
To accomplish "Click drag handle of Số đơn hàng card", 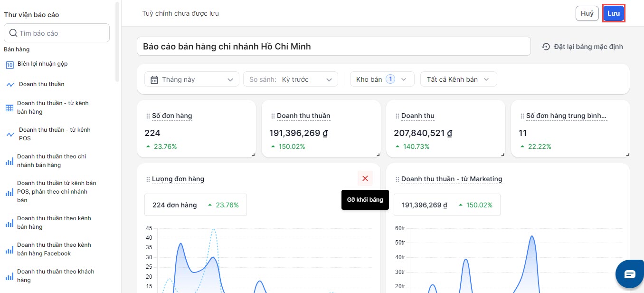I will (148, 116).
